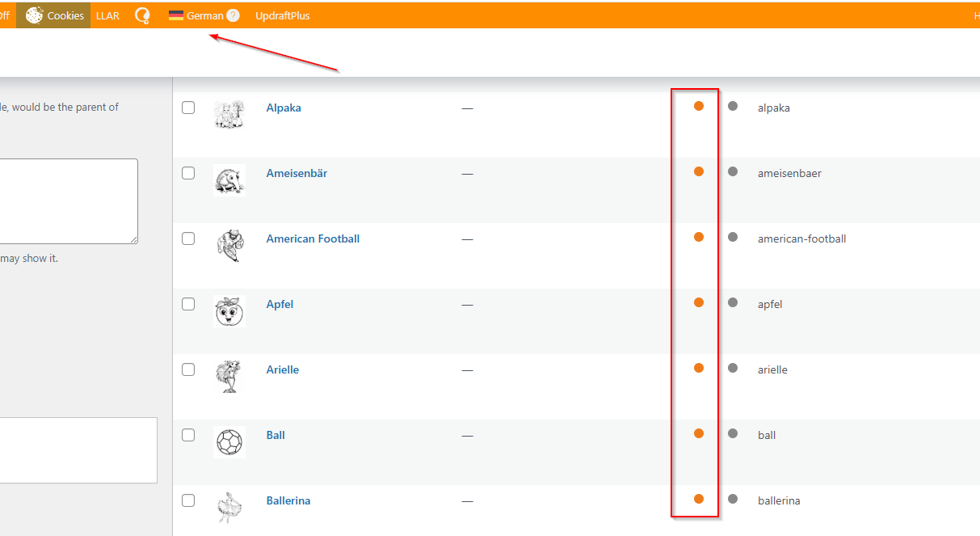The width and height of the screenshot is (980, 536).
Task: Select the American Football row checkbox
Action: click(188, 238)
